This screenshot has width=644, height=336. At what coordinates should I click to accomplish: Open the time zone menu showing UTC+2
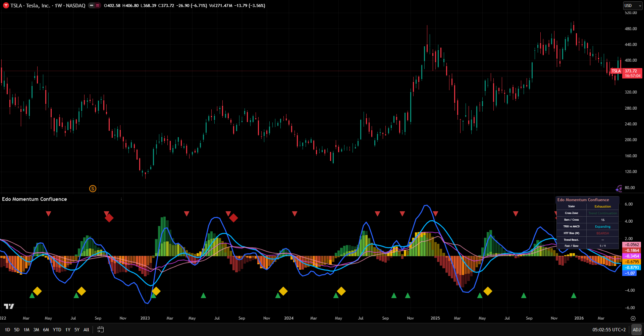[609, 330]
